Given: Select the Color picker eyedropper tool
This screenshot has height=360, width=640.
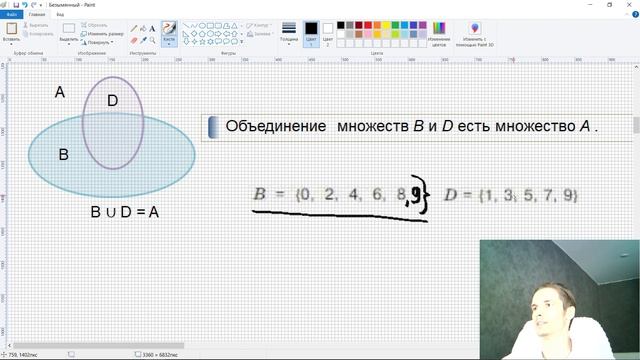Looking at the screenshot, I should pyautogui.click(x=143, y=40).
